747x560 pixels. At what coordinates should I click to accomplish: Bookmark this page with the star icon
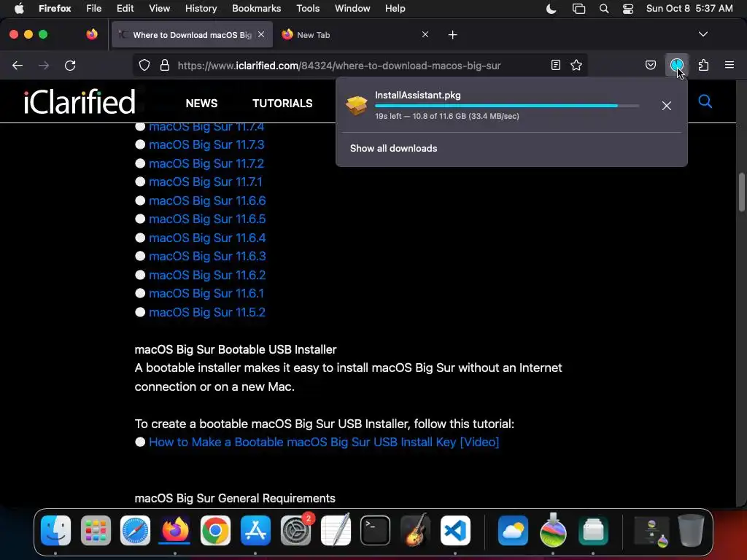[x=576, y=65]
